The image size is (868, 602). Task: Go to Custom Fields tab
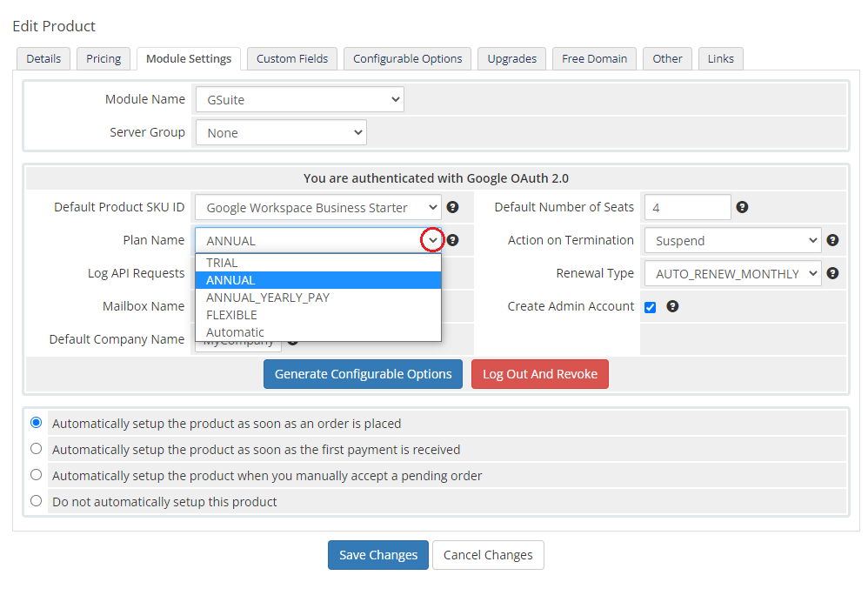tap(292, 58)
